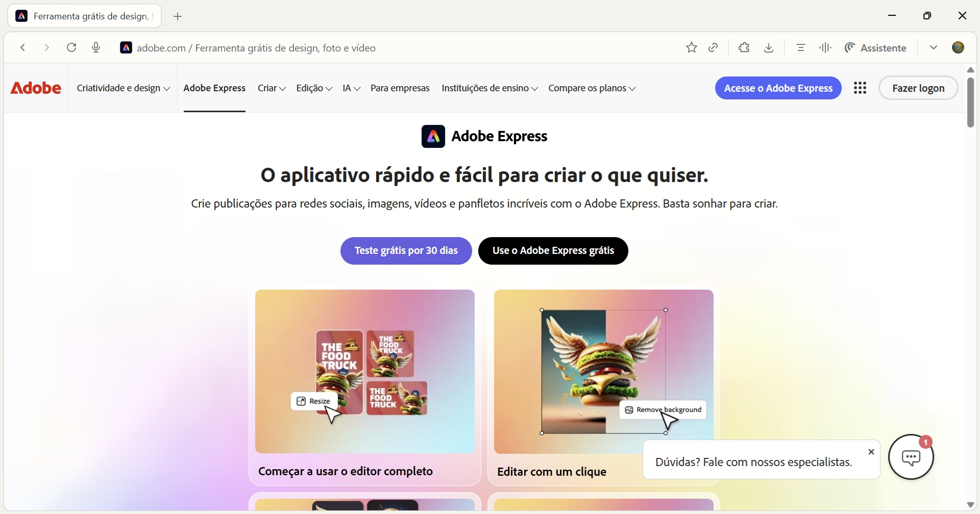Open the Edição navigation dropdown

click(x=314, y=88)
